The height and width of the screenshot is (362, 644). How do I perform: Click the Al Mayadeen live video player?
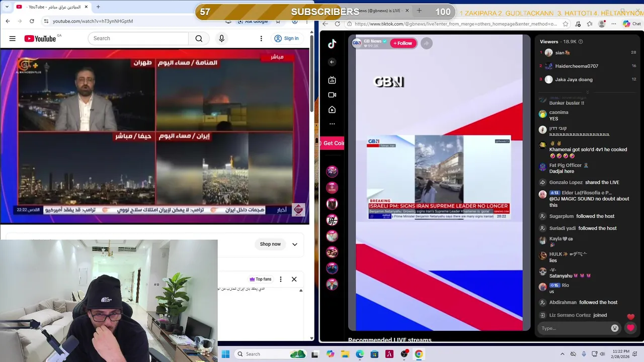(155, 136)
